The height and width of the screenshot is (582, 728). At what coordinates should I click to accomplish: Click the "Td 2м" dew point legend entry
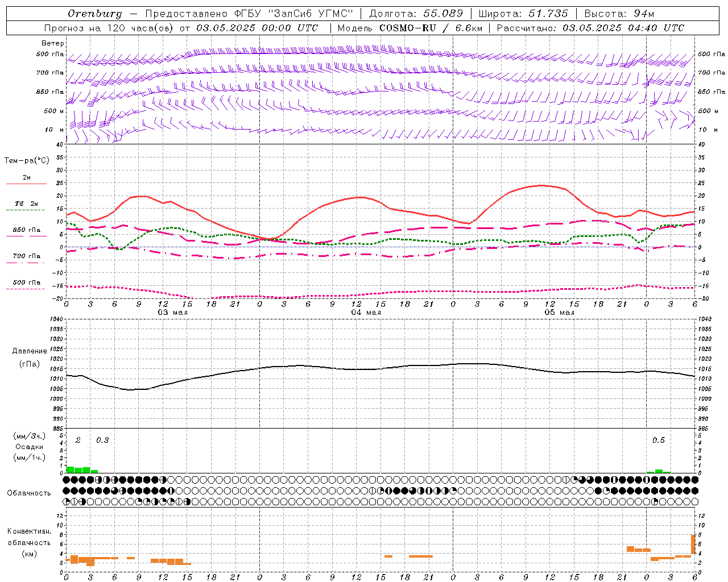(x=27, y=203)
